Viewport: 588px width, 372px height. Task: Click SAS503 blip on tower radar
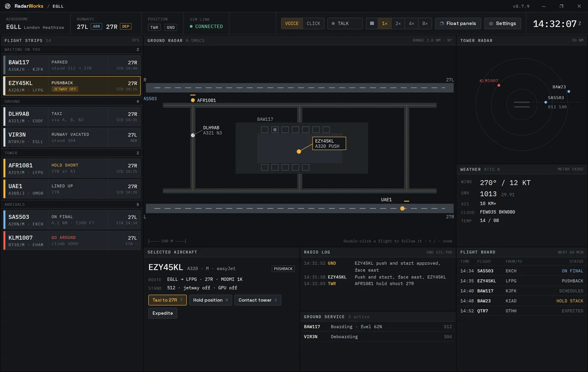(546, 102)
